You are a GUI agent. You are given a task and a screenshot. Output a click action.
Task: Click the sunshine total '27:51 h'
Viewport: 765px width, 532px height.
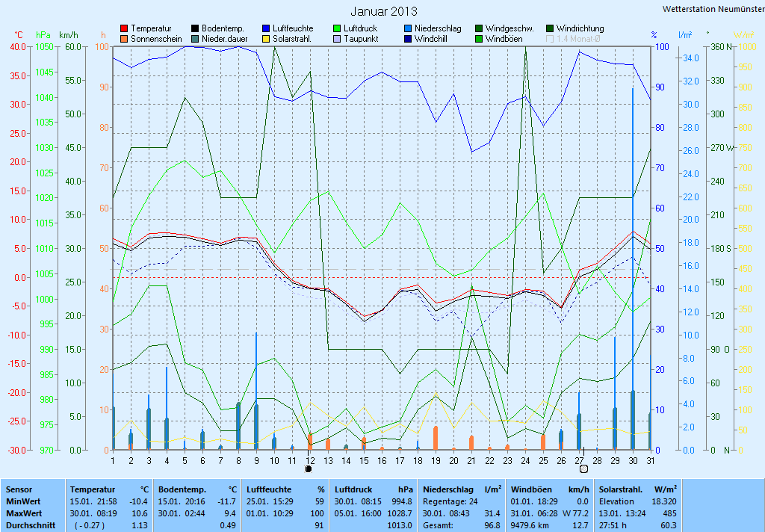[x=613, y=526]
